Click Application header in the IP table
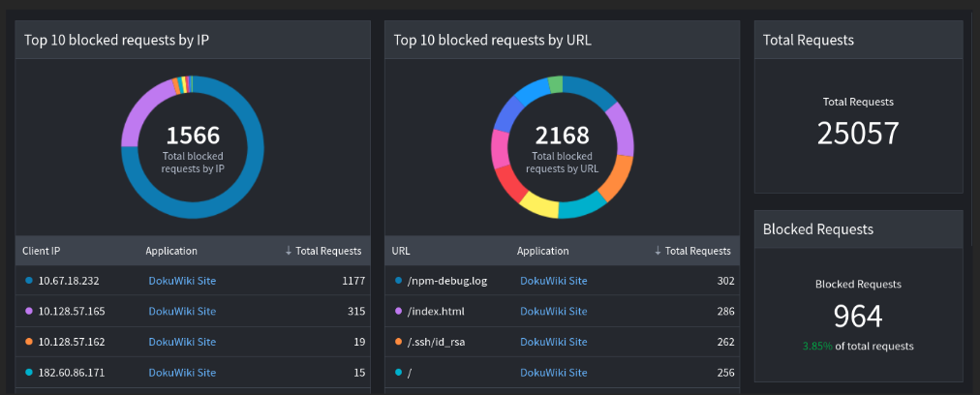Screen dimensions: 980x395 coord(171,251)
